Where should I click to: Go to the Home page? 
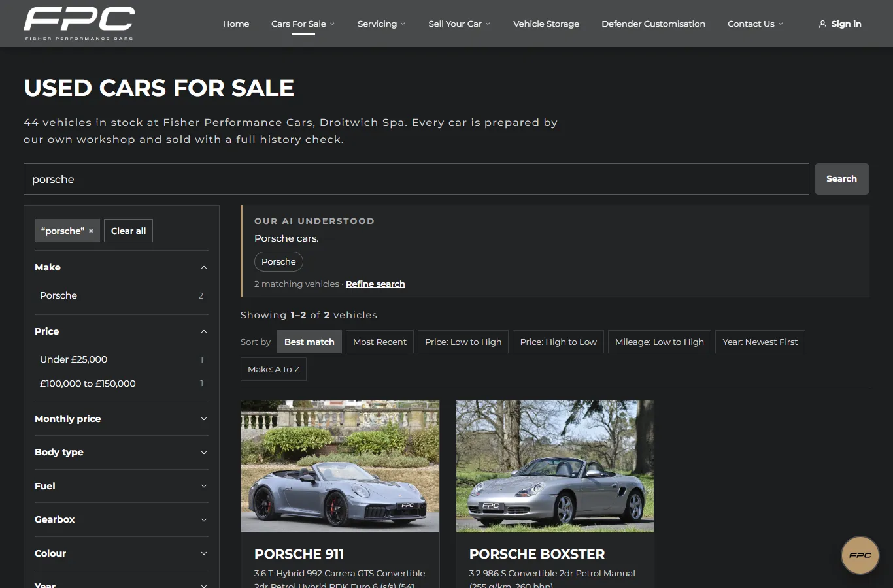tap(236, 24)
